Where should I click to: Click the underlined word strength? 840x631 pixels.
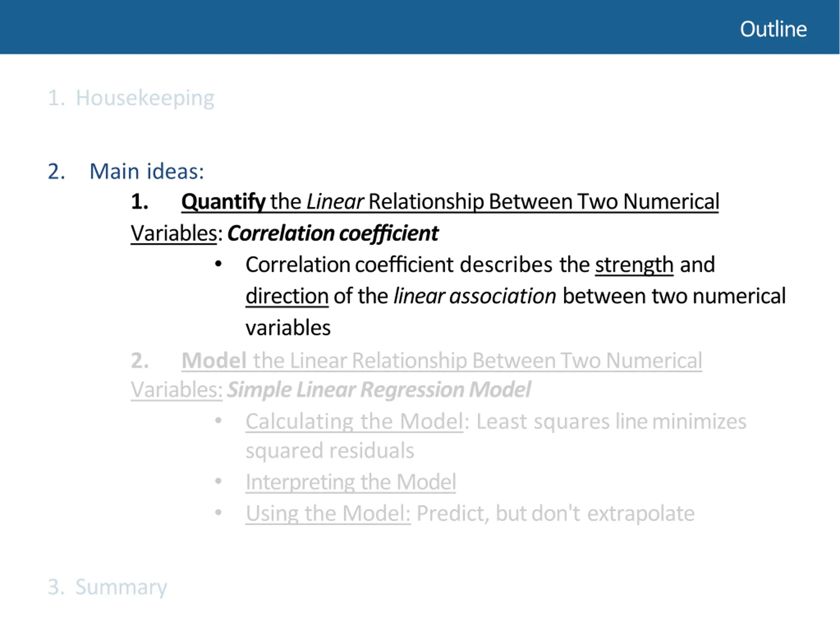(634, 265)
